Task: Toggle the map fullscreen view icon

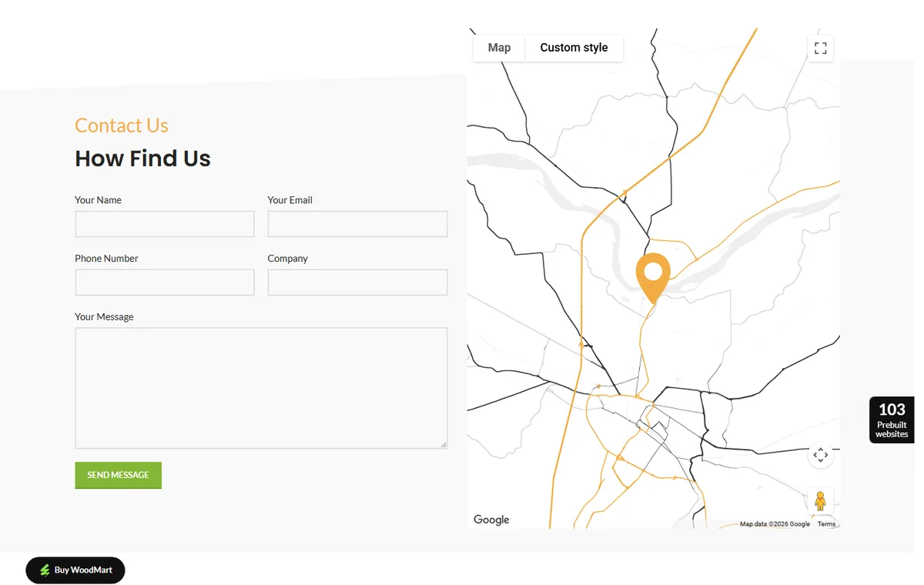Action: coord(821,48)
